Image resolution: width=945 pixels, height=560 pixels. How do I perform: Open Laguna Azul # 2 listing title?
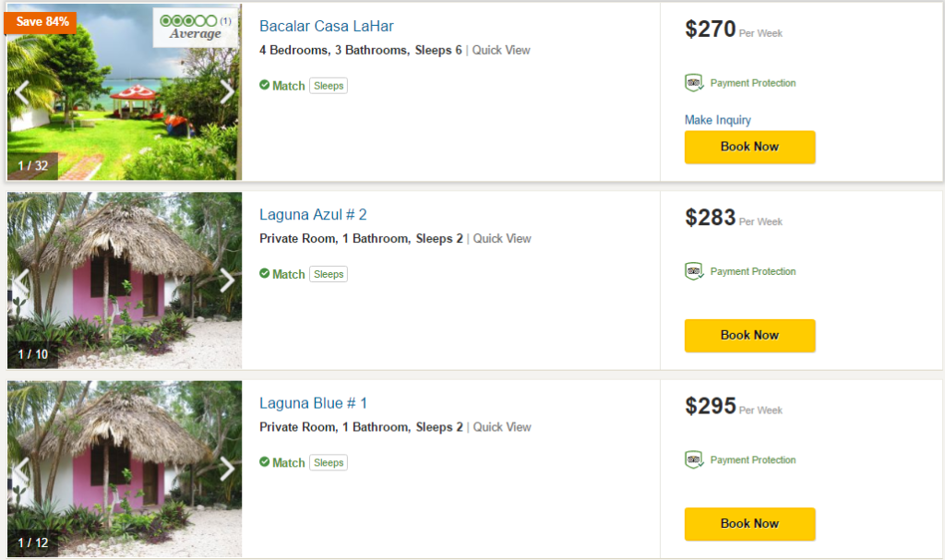[x=313, y=215]
